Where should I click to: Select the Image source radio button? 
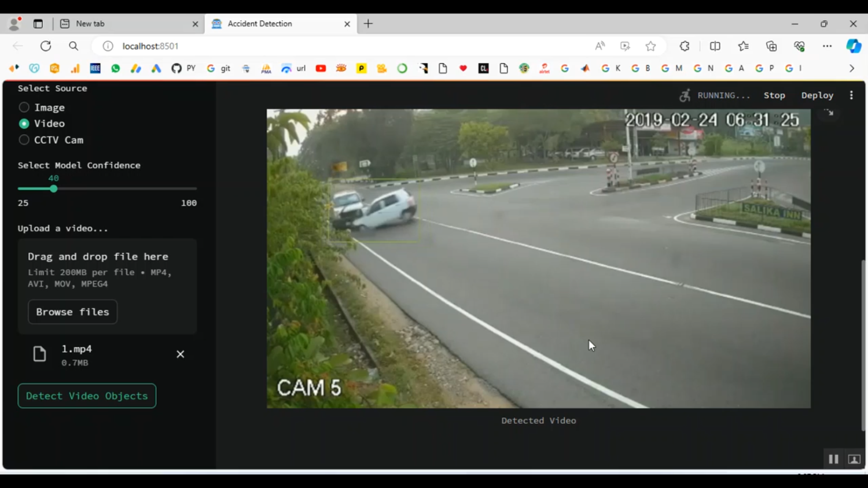pyautogui.click(x=24, y=108)
